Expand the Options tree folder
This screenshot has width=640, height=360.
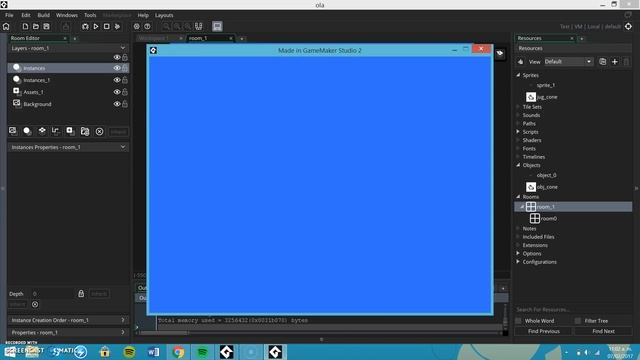point(518,253)
